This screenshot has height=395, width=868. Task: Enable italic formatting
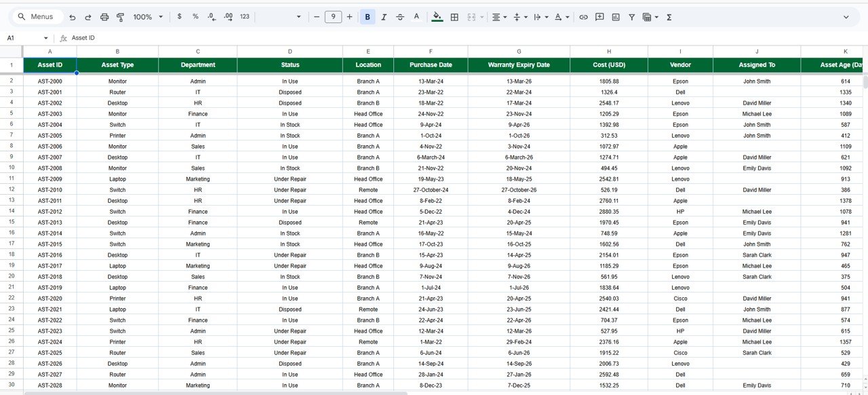(384, 17)
